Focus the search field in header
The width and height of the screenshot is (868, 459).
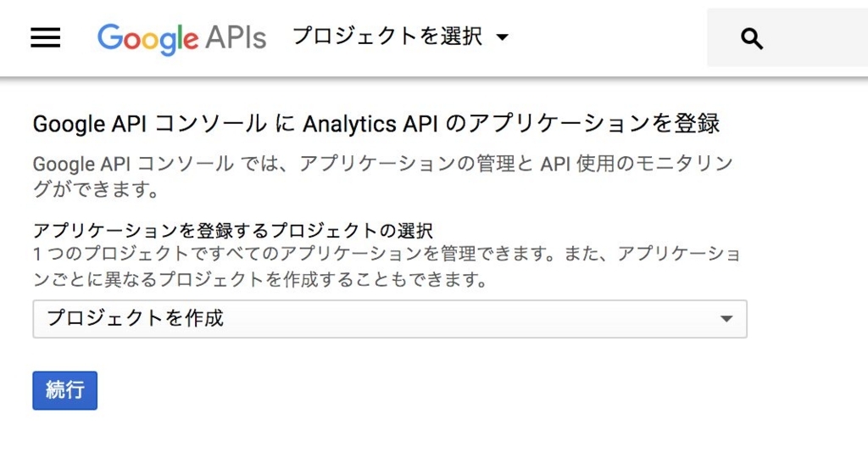[787, 37]
